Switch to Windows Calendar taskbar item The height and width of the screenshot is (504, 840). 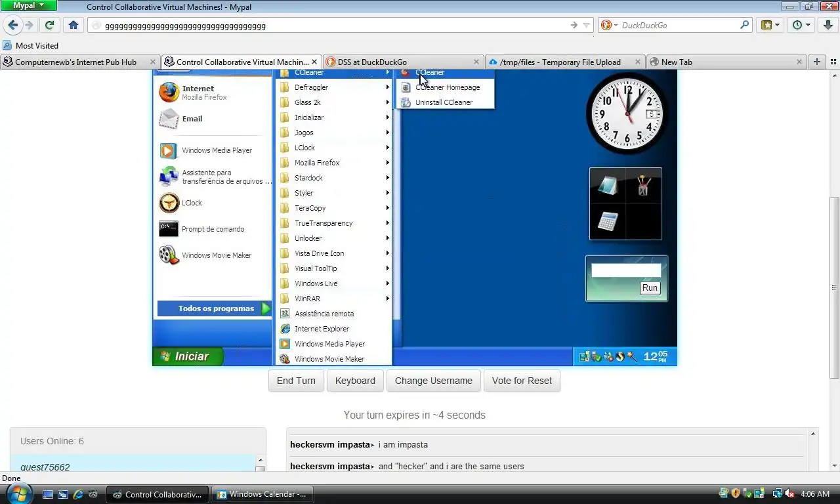click(263, 494)
